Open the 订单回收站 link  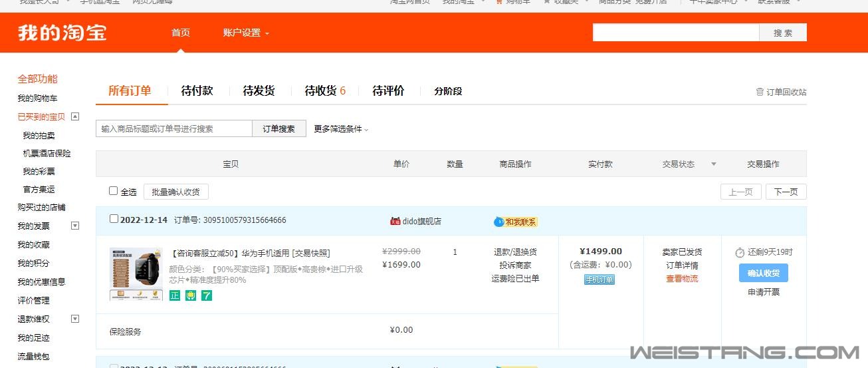786,92
